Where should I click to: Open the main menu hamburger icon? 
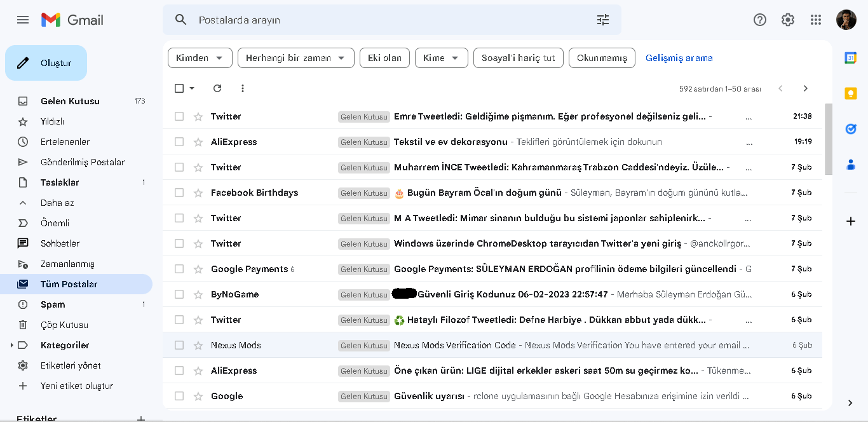coord(23,20)
